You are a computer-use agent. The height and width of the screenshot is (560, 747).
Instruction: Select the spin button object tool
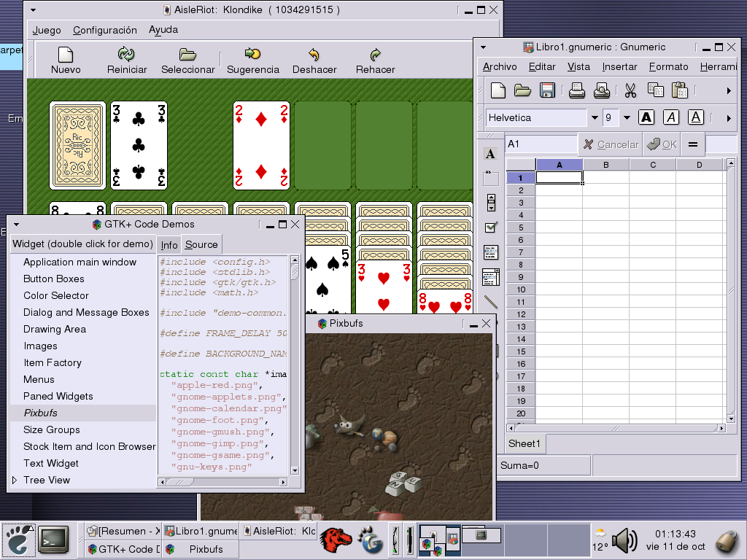pyautogui.click(x=491, y=203)
